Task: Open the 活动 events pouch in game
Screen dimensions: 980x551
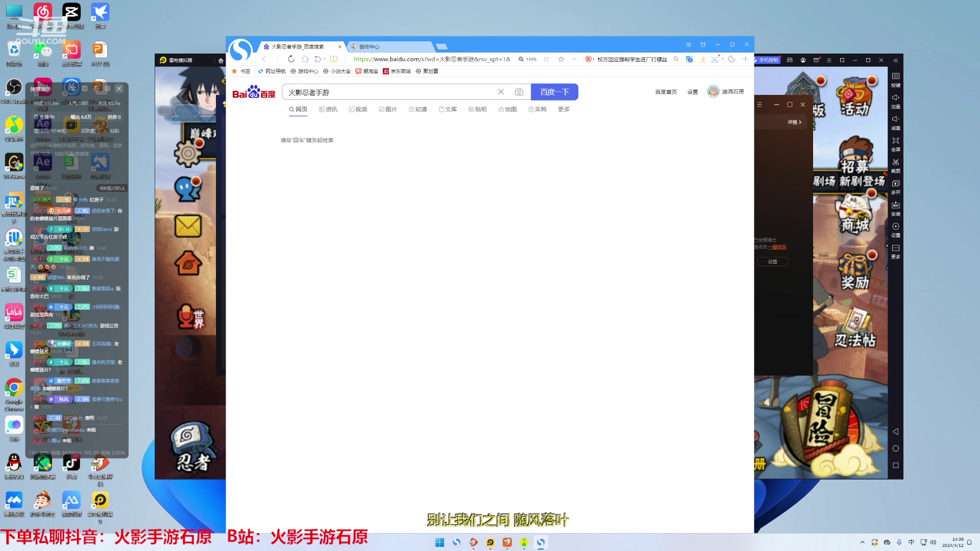Action: (855, 97)
